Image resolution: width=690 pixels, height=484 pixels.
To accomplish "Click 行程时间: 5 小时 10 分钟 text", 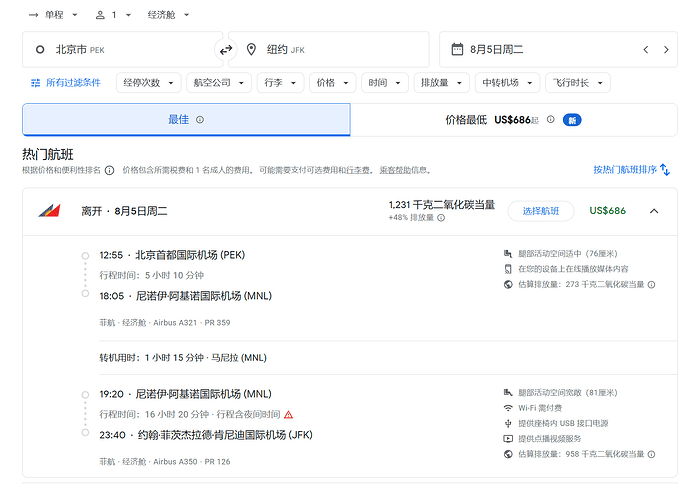I will pos(152,275).
